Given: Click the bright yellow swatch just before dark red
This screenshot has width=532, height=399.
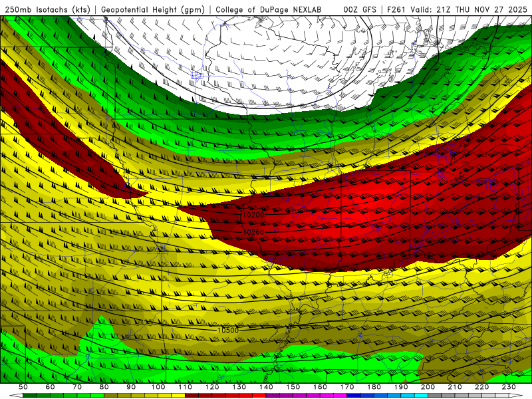Looking at the screenshot, I should 178,396.
